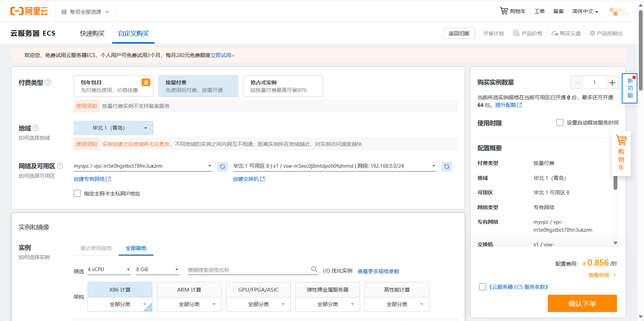
Task: Click 确认下单 button
Action: pos(582,303)
